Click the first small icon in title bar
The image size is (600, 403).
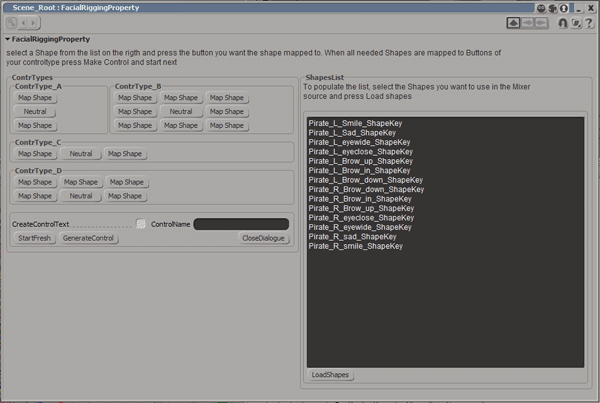click(x=541, y=8)
